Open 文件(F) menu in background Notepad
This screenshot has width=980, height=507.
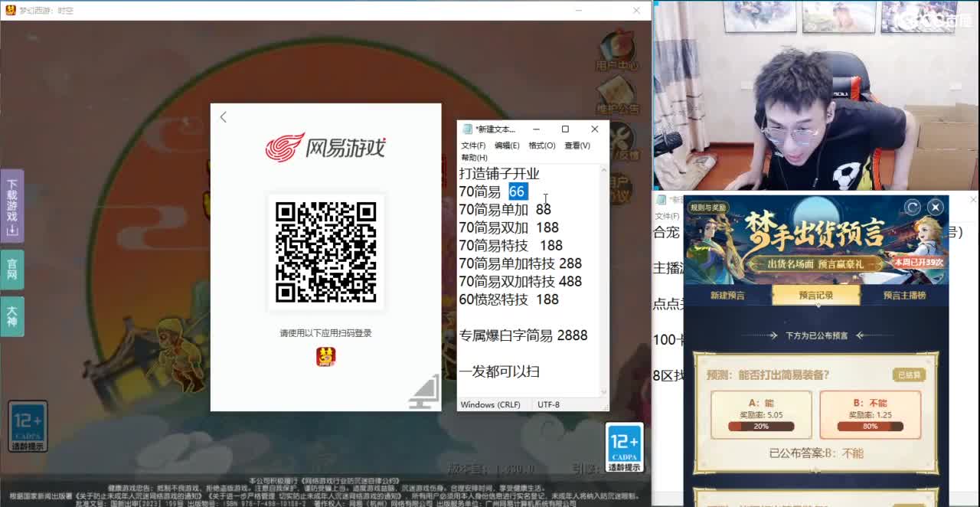665,217
